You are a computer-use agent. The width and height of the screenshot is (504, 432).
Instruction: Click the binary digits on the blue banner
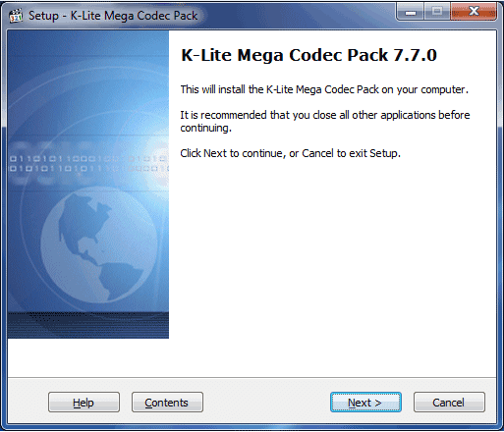(88, 164)
